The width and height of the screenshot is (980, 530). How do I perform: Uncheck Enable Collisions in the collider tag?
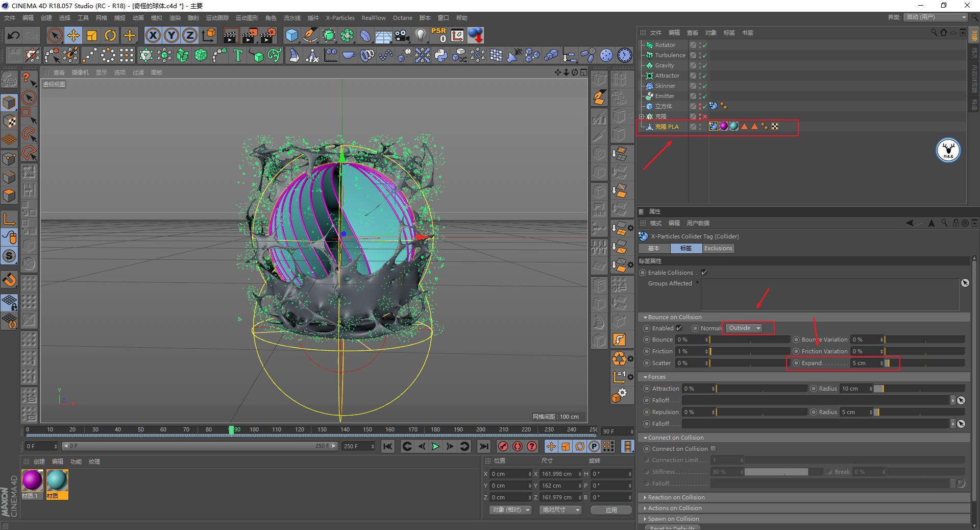tap(704, 272)
